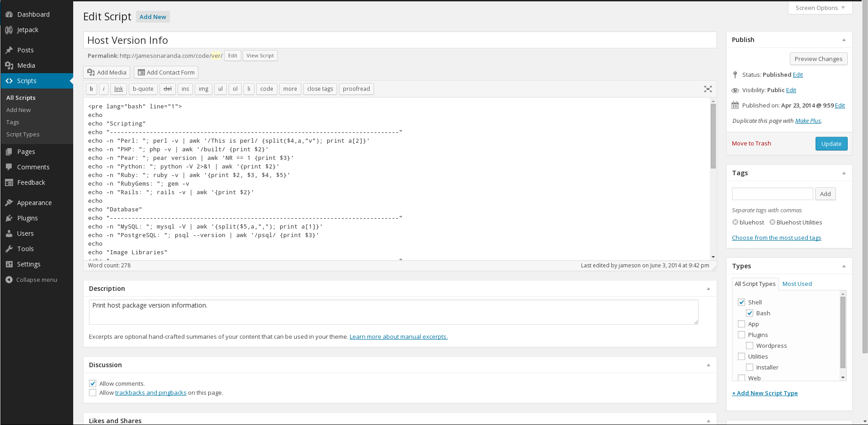Insert b-quote tag

[143, 89]
